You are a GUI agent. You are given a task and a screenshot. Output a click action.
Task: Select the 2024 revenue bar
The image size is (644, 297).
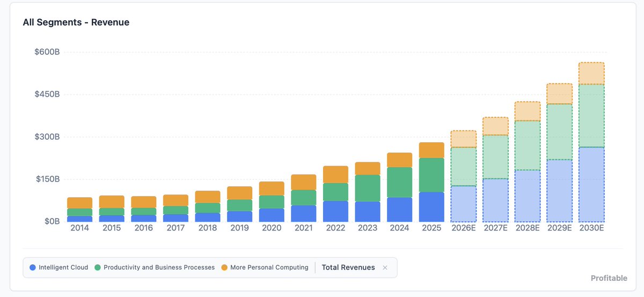pos(400,187)
